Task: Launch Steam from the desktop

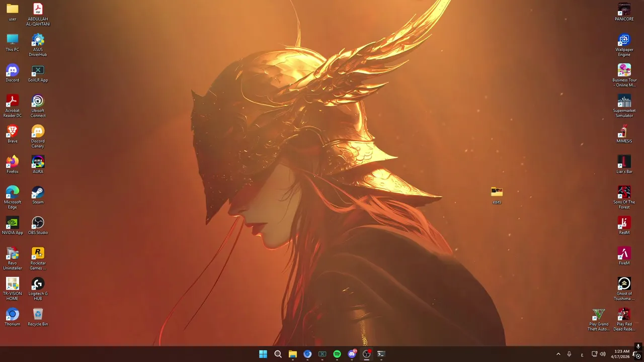Action: [38, 196]
